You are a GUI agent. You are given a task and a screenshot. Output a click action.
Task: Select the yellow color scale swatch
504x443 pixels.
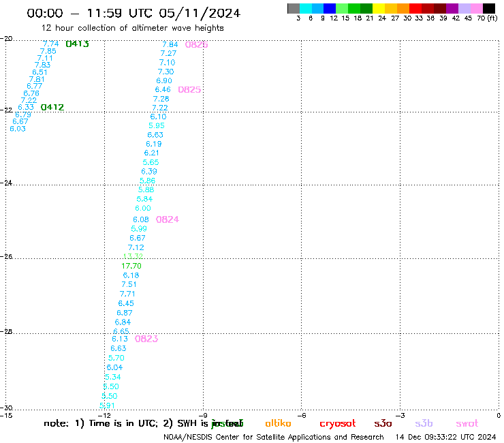click(379, 8)
